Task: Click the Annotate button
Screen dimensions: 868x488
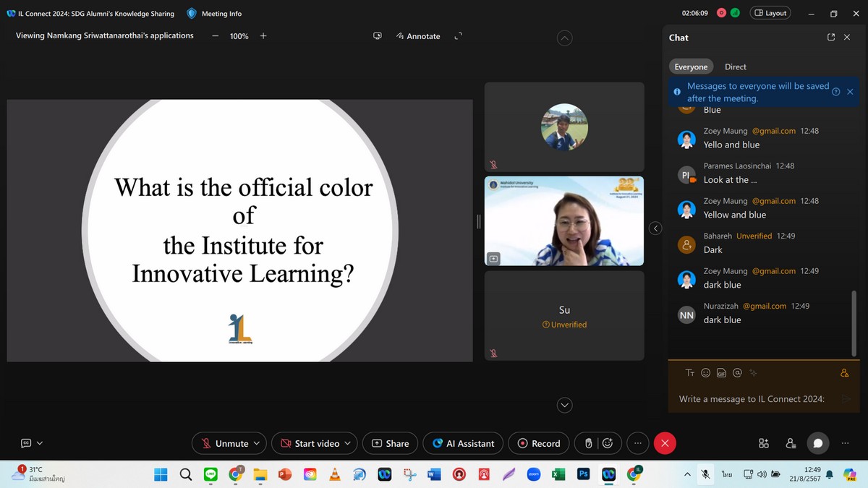Action: (x=418, y=36)
